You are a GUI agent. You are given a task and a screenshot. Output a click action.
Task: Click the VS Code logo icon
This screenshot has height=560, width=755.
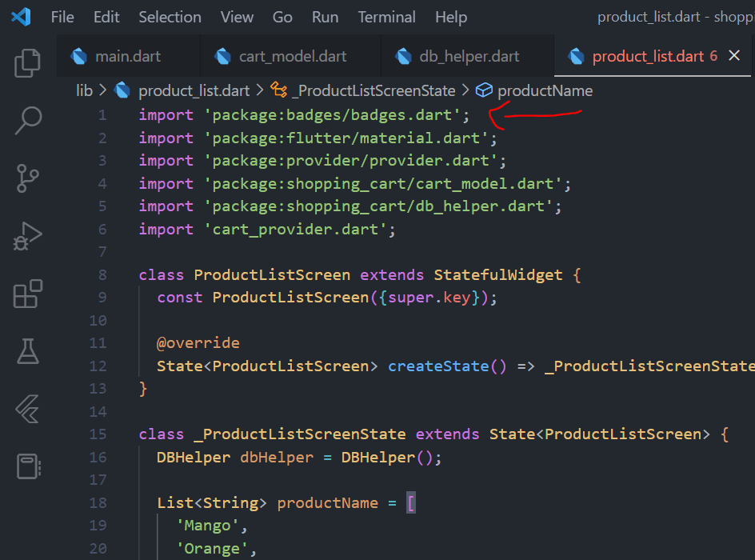click(x=21, y=18)
